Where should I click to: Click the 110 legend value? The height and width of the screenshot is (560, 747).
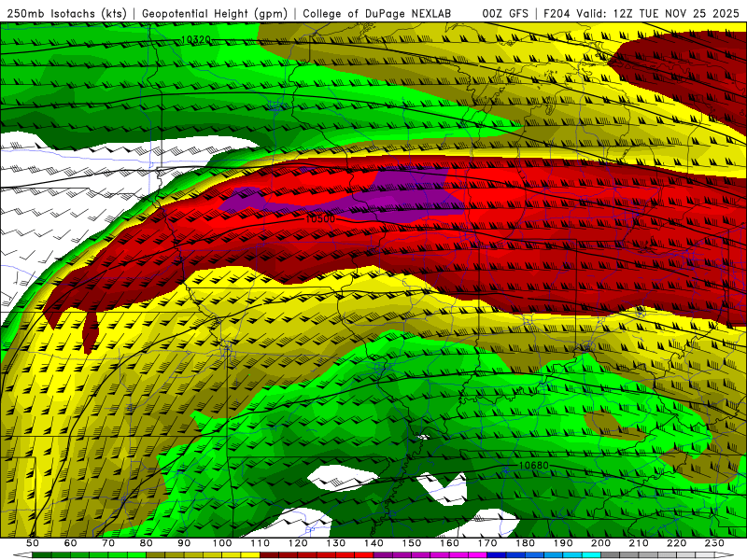click(260, 543)
